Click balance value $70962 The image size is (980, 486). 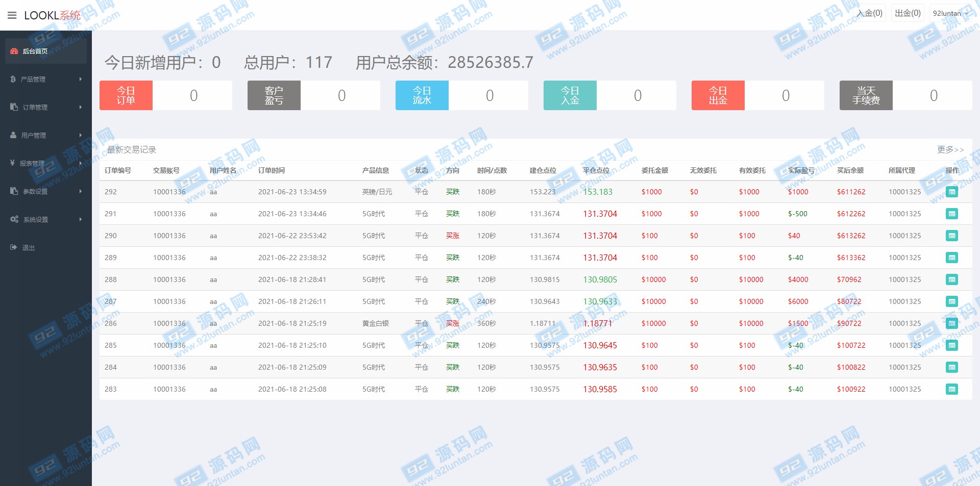[x=849, y=279]
